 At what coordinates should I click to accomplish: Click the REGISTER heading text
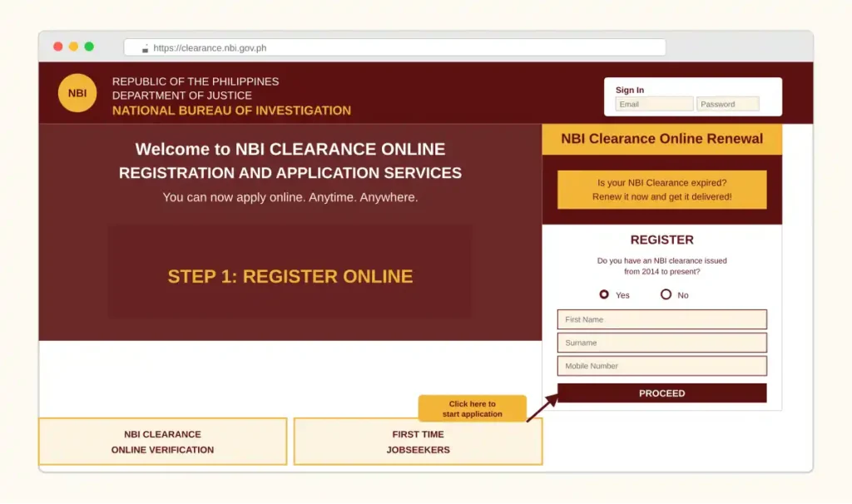tap(661, 240)
